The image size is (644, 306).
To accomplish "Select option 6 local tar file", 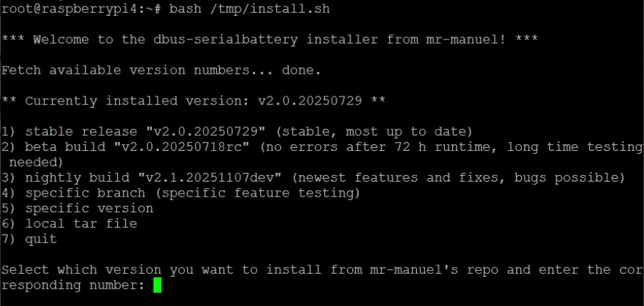I will [70, 224].
